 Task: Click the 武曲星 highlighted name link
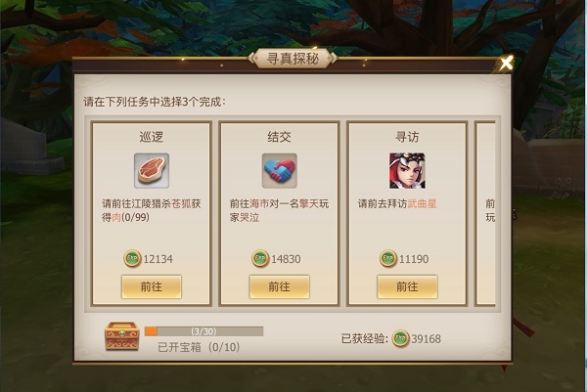pyautogui.click(x=422, y=204)
